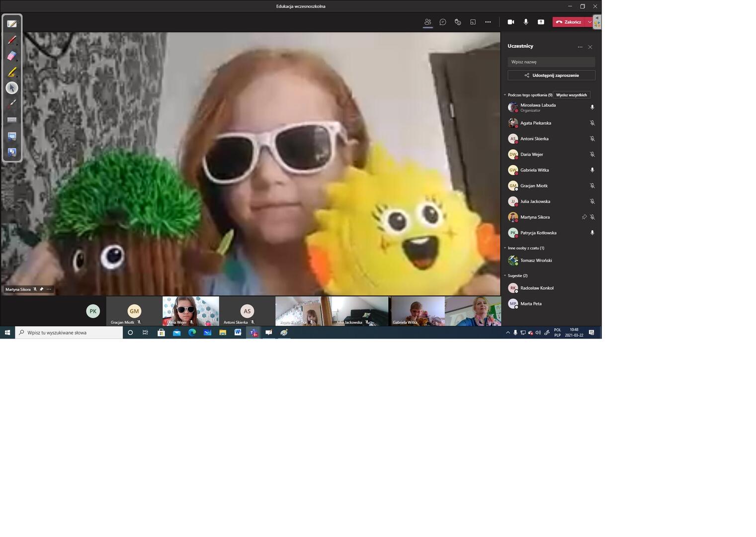The height and width of the screenshot is (537, 756).
Task: Pick the yellow highlighter tool
Action: click(x=12, y=72)
